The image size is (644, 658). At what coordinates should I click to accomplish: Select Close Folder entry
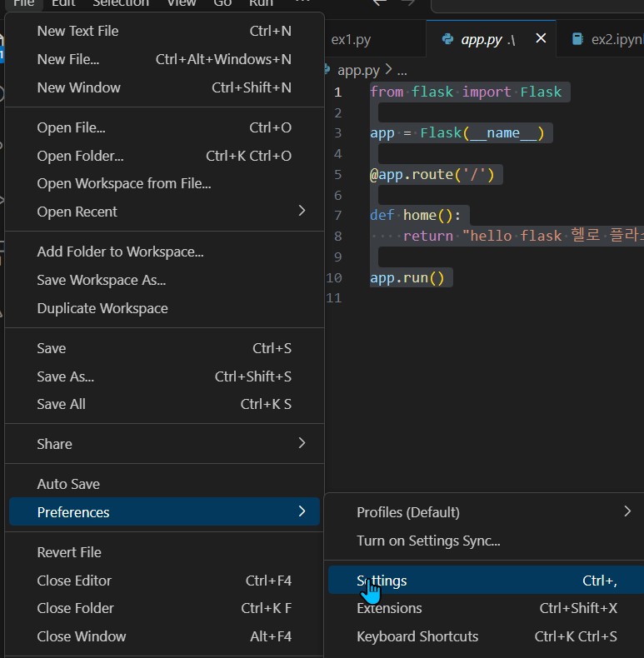tap(164, 608)
